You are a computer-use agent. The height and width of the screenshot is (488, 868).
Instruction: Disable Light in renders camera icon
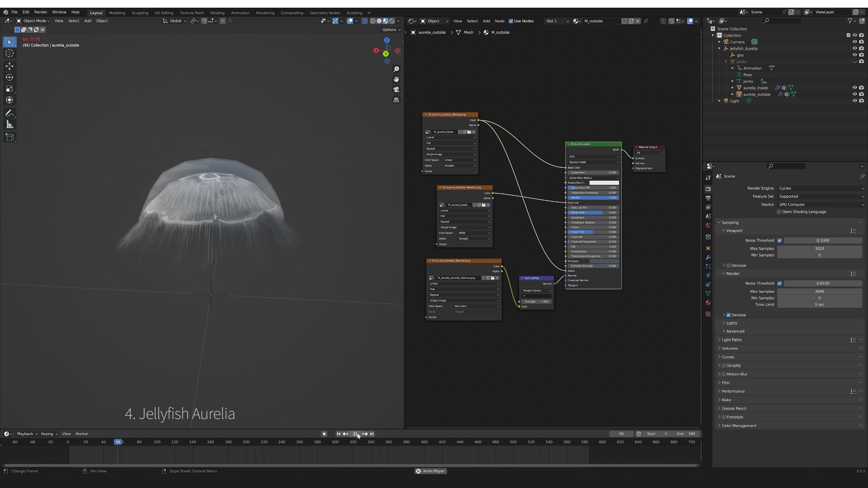862,101
